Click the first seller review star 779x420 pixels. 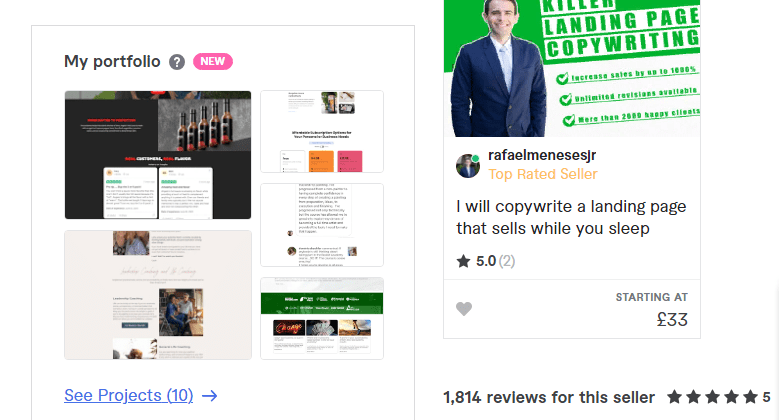click(675, 397)
